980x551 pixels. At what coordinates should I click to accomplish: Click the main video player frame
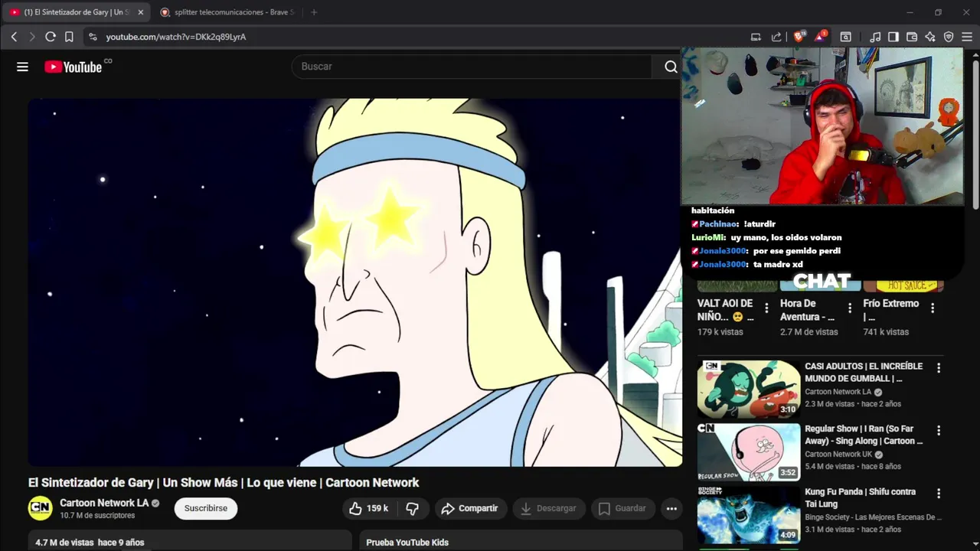point(355,282)
